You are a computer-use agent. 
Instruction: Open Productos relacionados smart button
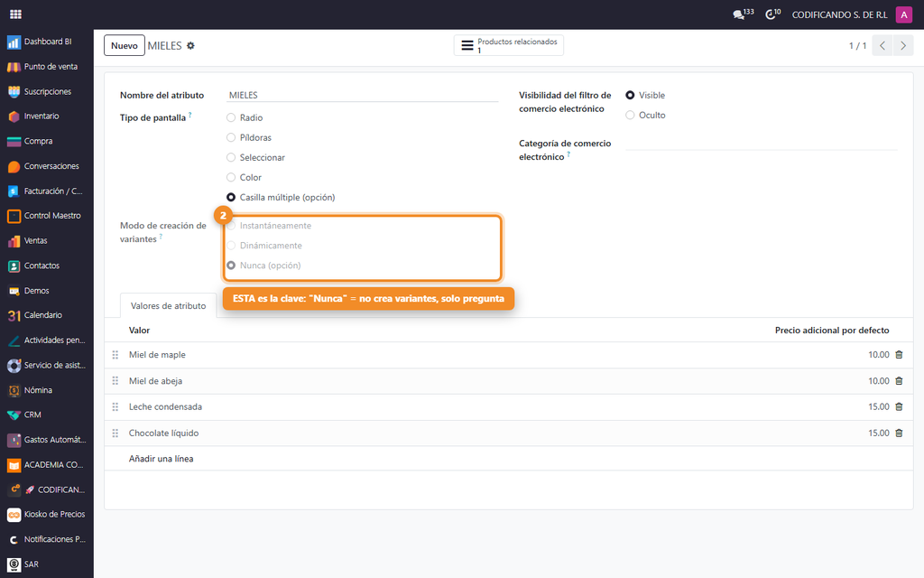[x=509, y=45]
